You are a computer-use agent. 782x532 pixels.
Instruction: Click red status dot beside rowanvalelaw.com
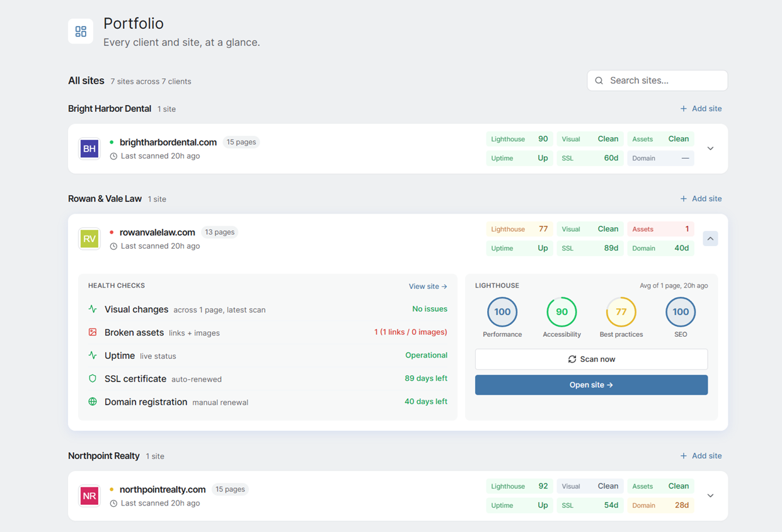coord(112,232)
